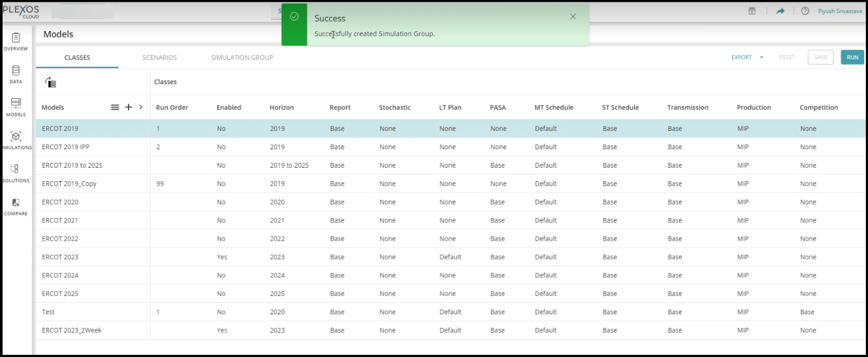Viewport: 868px width, 357px height.
Task: Click the calendar-style icon in the top bar
Action: 752,11
